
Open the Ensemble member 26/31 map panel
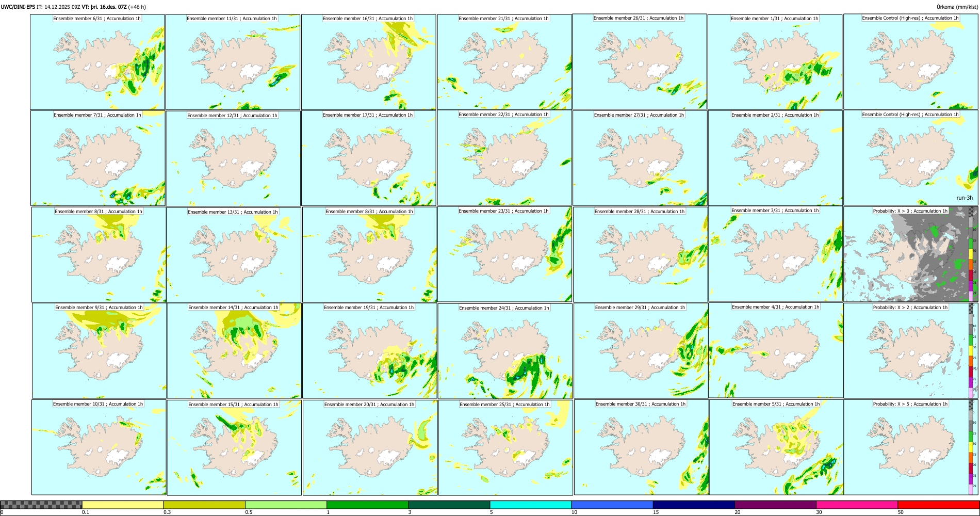point(640,61)
